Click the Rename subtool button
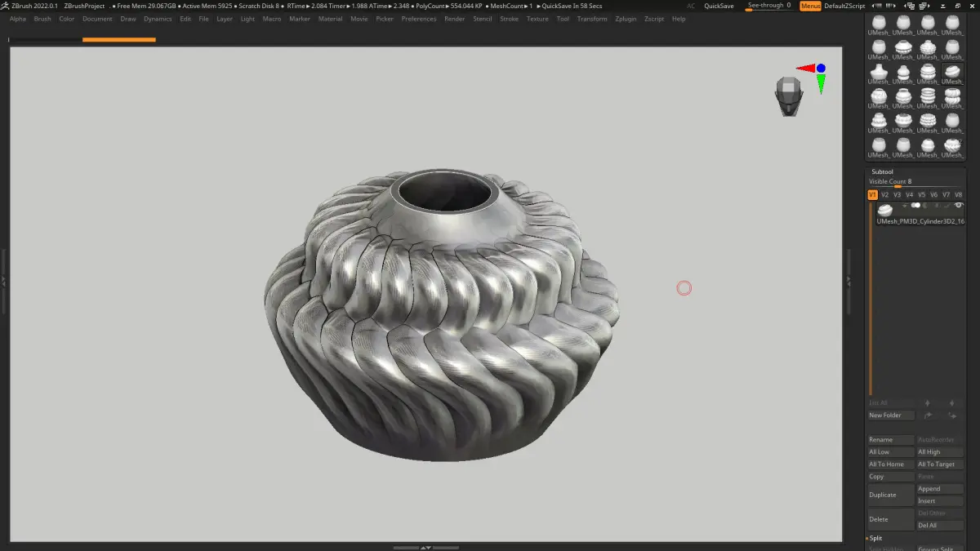Image resolution: width=980 pixels, height=551 pixels. [891, 440]
